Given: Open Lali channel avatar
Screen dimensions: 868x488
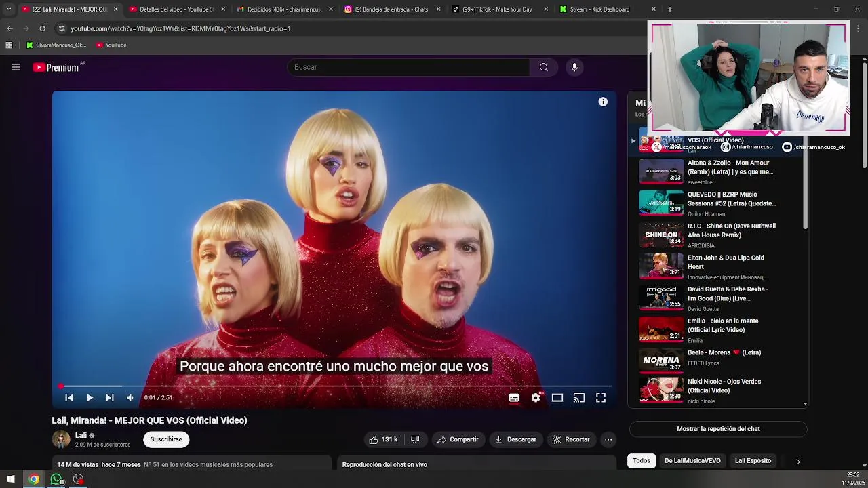Looking at the screenshot, I should click(x=61, y=439).
